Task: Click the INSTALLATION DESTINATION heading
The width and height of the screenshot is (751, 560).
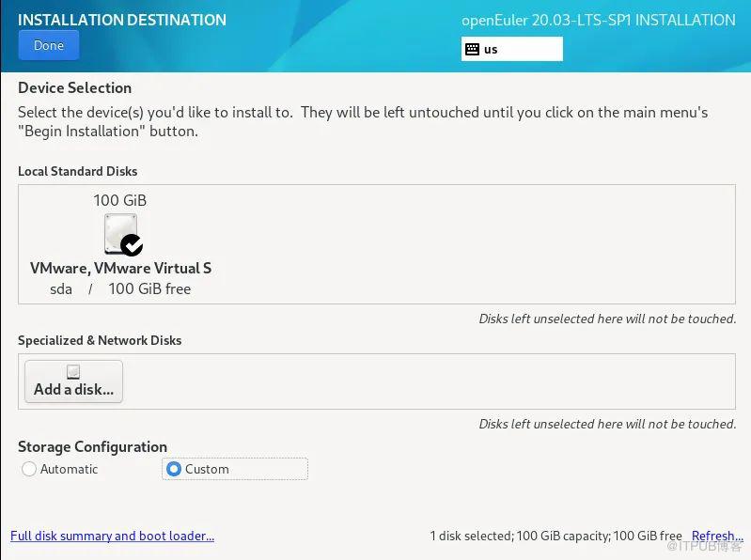Action: pyautogui.click(x=122, y=20)
